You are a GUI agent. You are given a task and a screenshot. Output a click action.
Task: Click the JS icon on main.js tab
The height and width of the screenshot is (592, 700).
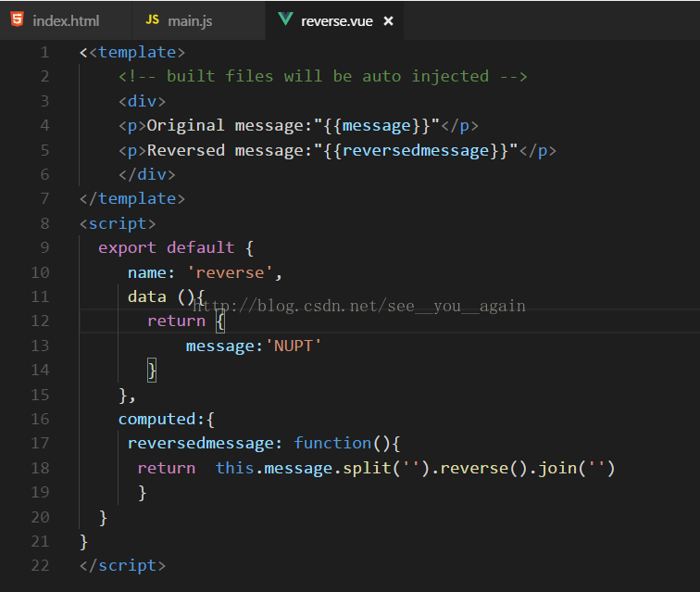click(x=152, y=19)
